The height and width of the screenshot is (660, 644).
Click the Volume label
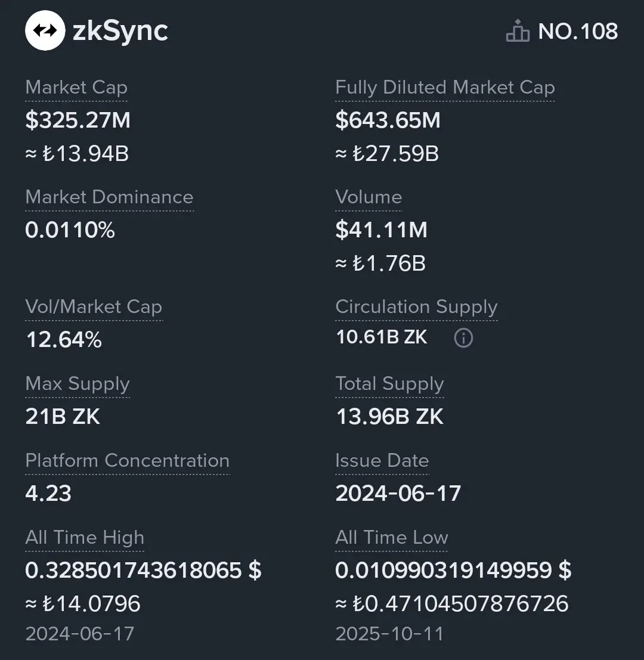[x=369, y=197]
